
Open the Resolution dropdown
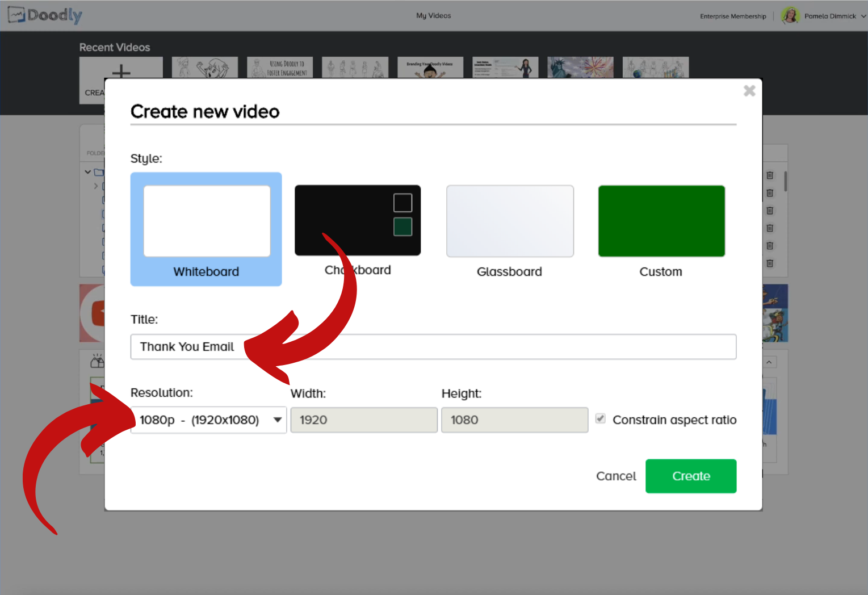[208, 420]
